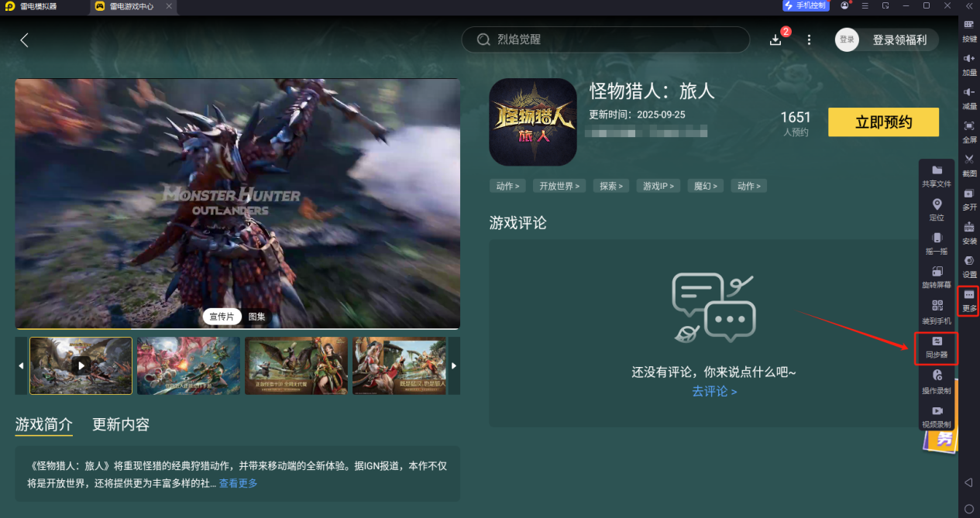Select the 游戏简介 tab
The height and width of the screenshot is (518, 980).
coord(44,424)
